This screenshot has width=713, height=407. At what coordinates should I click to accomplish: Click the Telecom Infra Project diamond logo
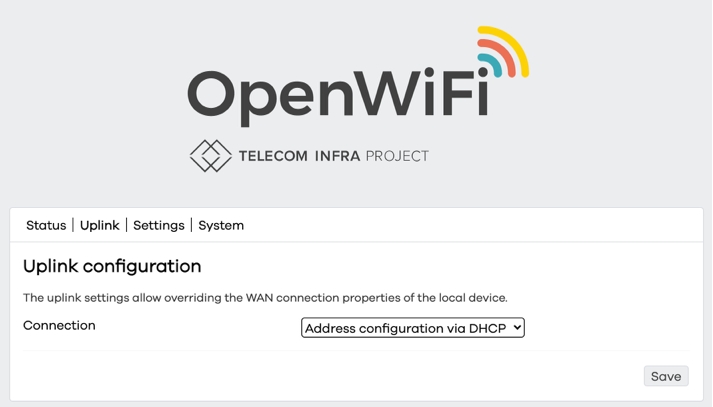tap(210, 156)
